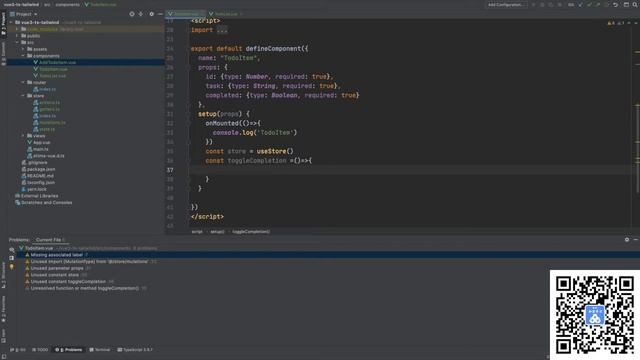
Task: Expand the public folder
Action: 17,36
